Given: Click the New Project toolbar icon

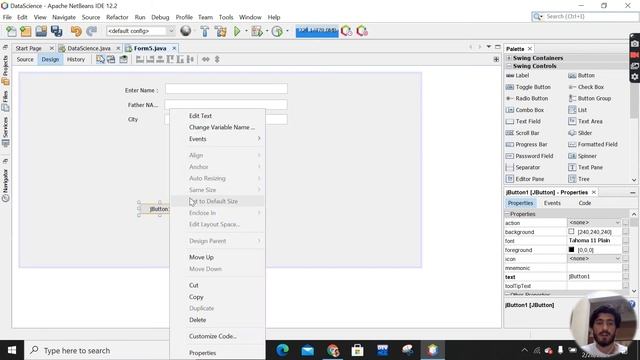Looking at the screenshot, I should coord(26,31).
